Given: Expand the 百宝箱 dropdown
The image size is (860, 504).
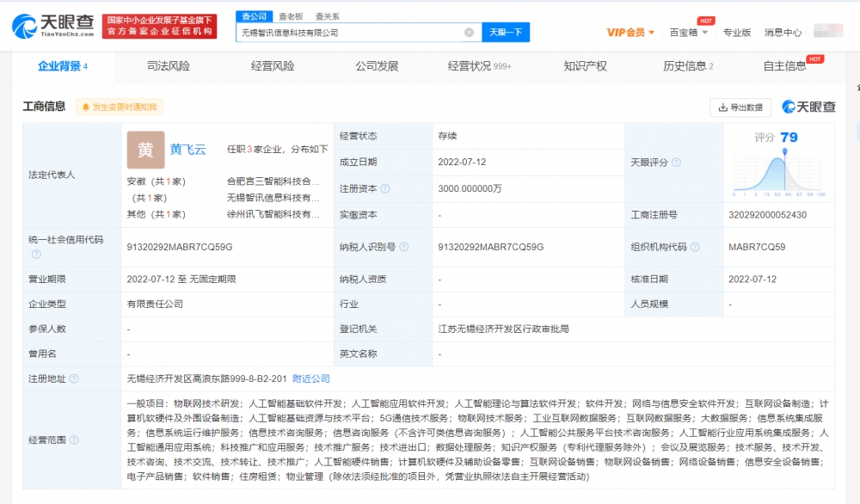Looking at the screenshot, I should click(x=689, y=33).
